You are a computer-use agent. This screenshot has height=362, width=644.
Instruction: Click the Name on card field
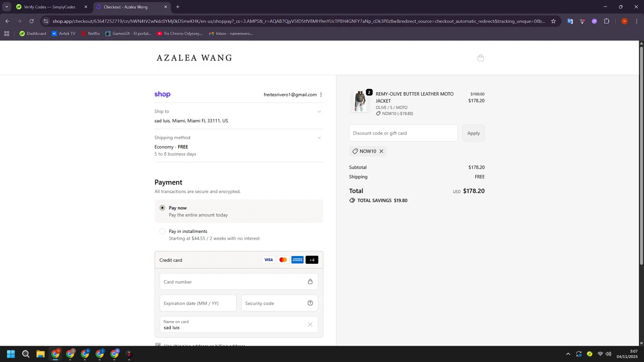(x=239, y=325)
